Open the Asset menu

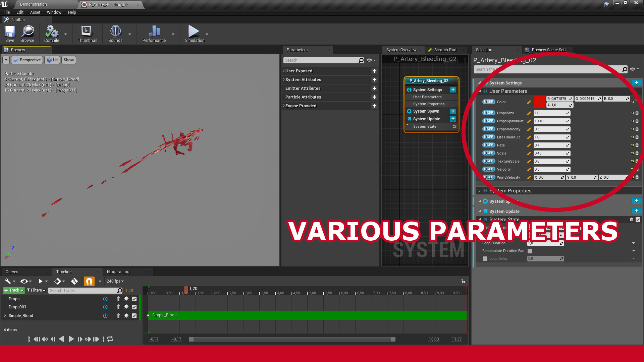click(35, 12)
